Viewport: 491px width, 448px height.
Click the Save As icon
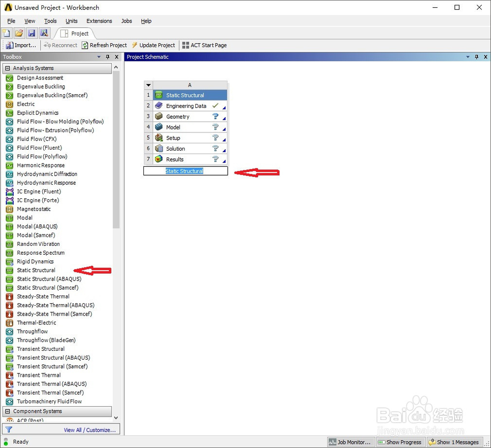(44, 33)
